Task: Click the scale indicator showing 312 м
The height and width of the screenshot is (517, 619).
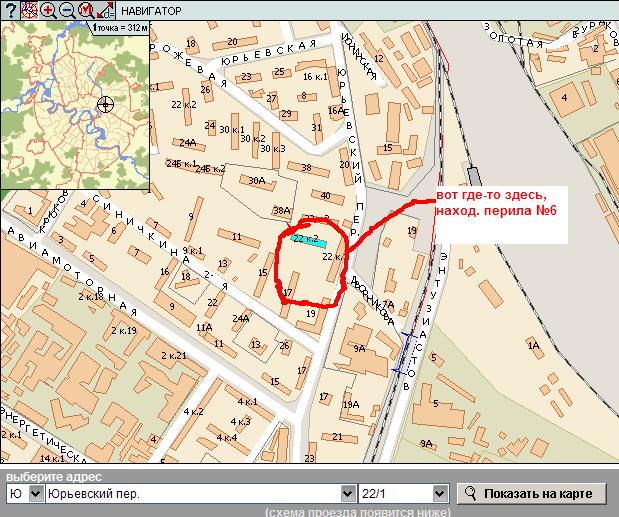Action: pos(120,28)
